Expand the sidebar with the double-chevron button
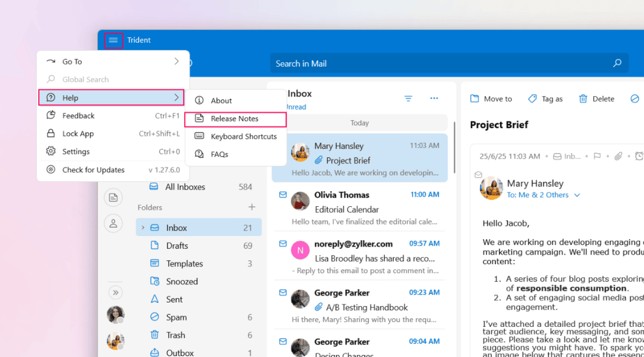Screen dimensions: 644x357 115,292
